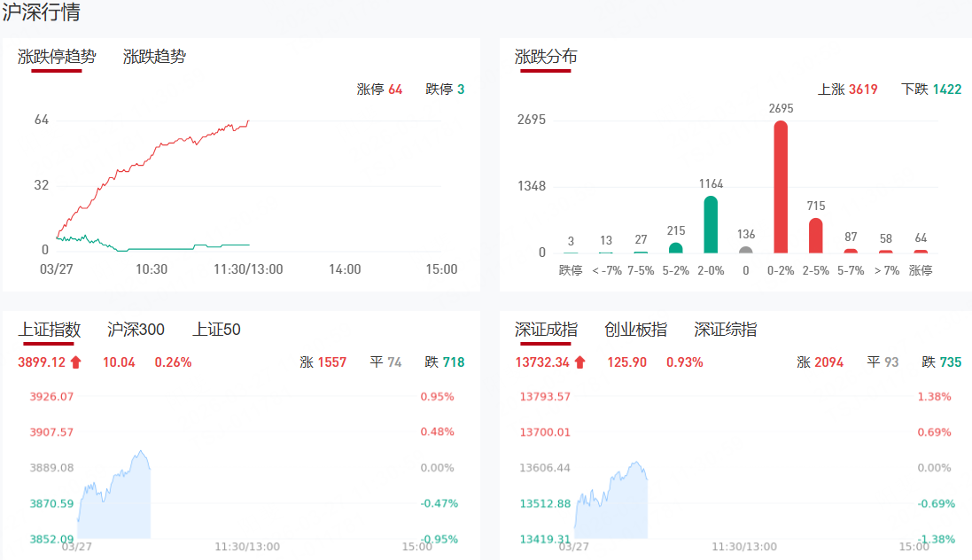This screenshot has width=972, height=560.
Task: Click the green 5-2% bar labeled 215
Action: [x=675, y=248]
